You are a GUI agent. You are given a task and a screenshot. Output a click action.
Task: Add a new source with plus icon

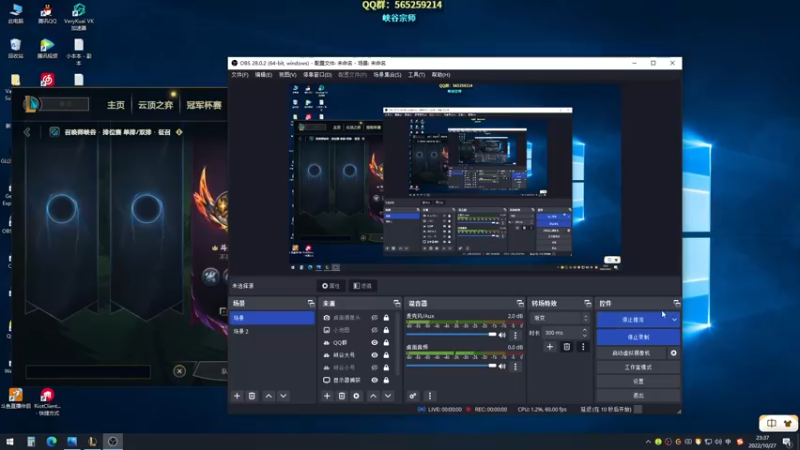327,396
